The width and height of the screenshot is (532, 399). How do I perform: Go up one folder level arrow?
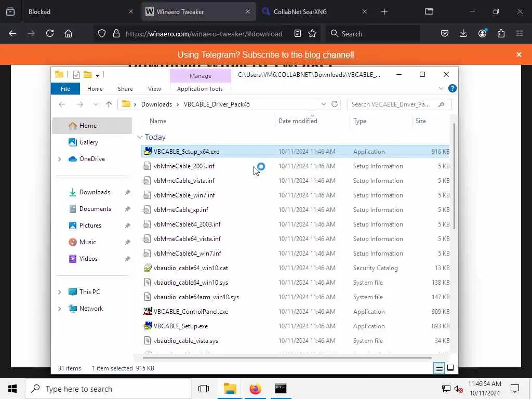coord(109,104)
